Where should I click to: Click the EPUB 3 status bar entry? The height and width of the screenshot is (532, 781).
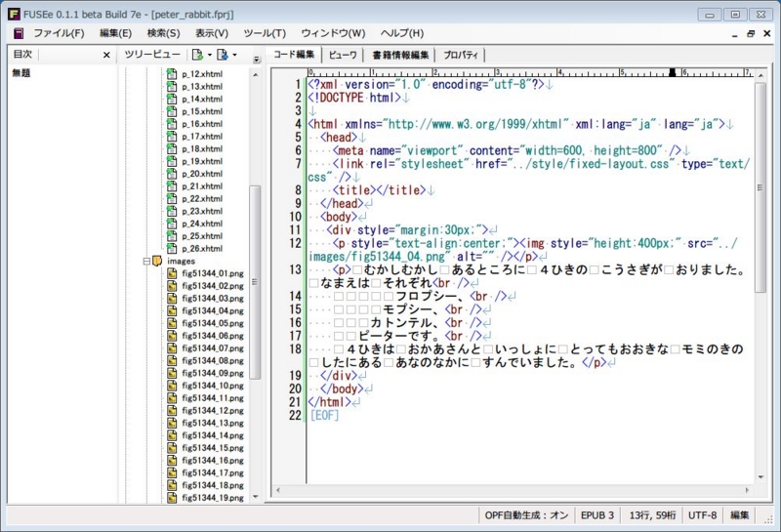[x=597, y=515]
